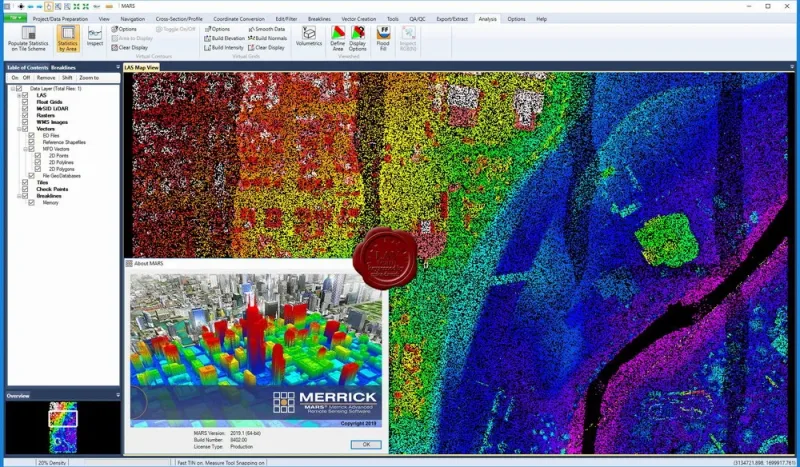Clear Display in Virtual Contours group

130,47
